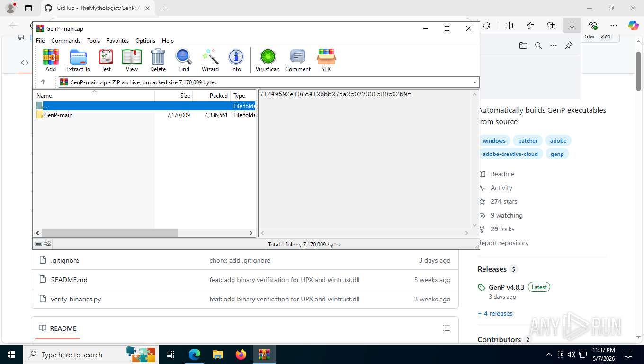Click the 'adobe' topic tag

[x=558, y=140]
